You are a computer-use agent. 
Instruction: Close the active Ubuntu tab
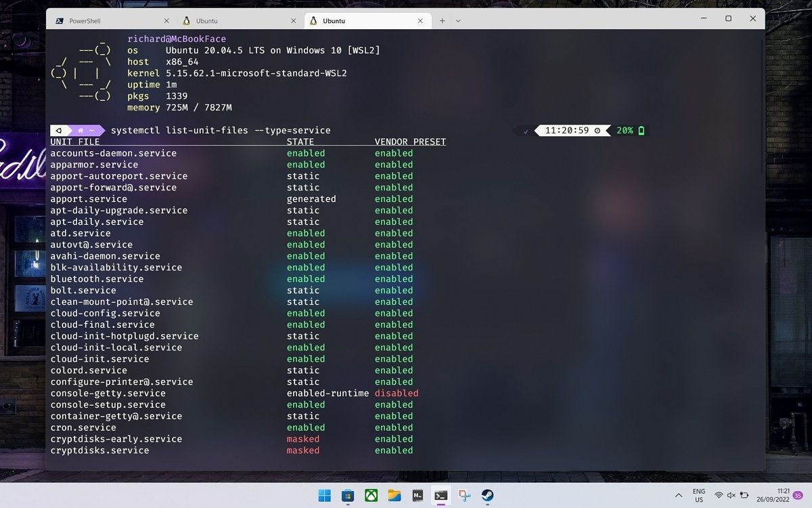click(x=421, y=21)
